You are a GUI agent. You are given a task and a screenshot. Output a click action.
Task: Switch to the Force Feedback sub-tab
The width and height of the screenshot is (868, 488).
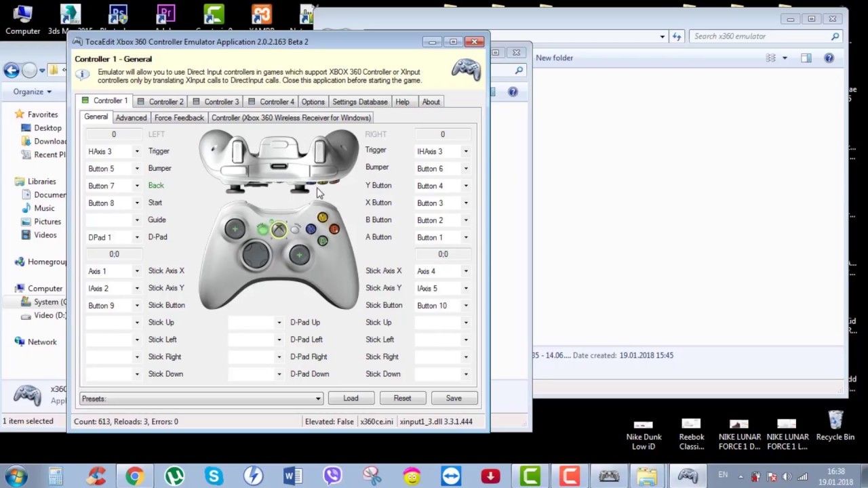click(x=179, y=118)
